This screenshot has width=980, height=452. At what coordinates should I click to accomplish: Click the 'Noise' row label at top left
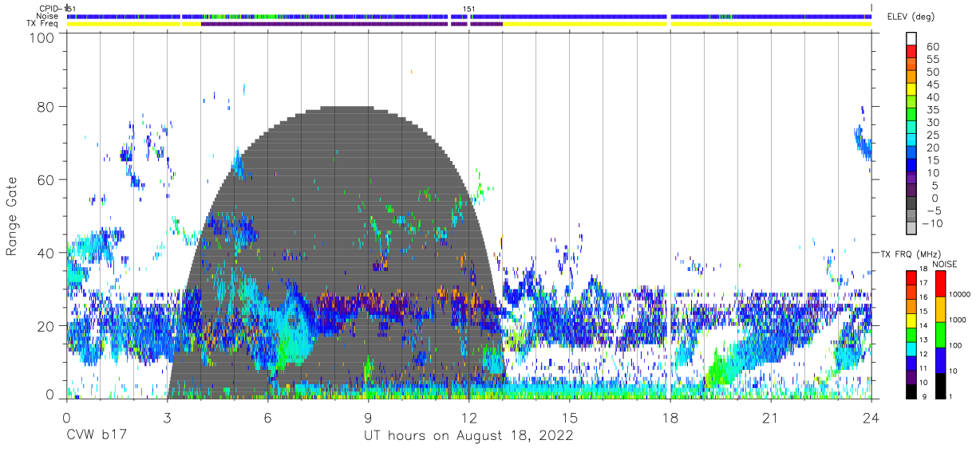click(46, 16)
